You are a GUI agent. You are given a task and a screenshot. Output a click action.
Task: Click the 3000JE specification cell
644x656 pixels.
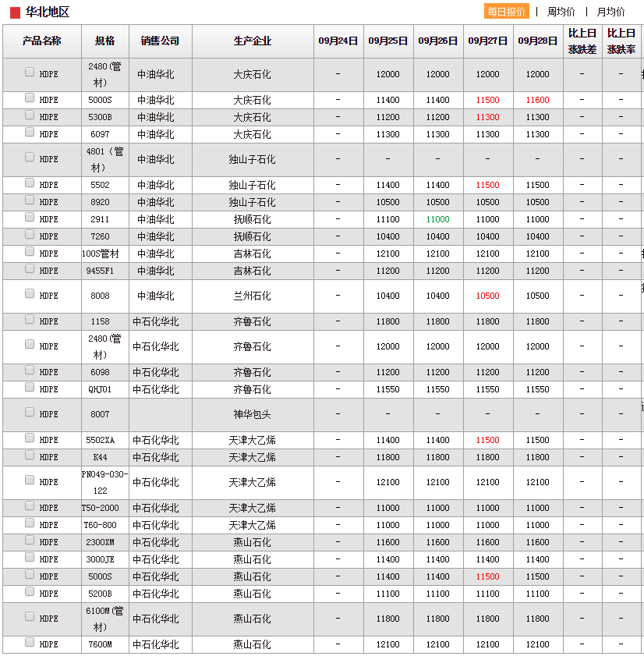pos(105,560)
